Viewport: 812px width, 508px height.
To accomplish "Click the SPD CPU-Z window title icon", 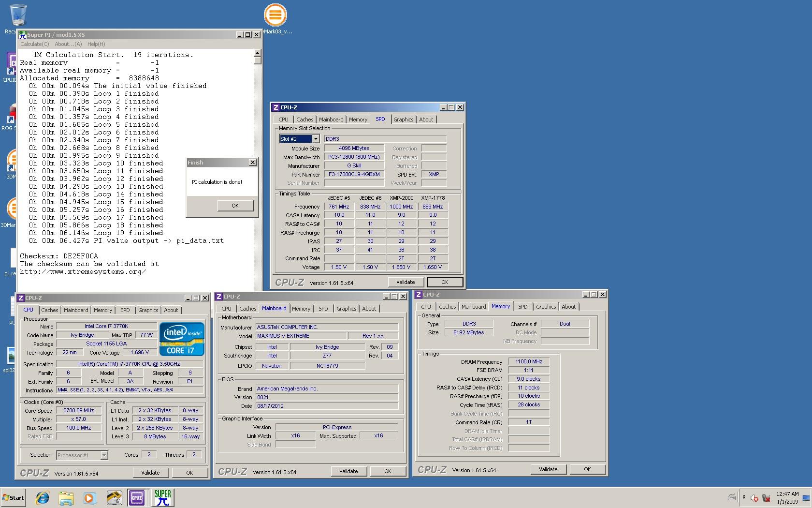I will click(x=276, y=107).
